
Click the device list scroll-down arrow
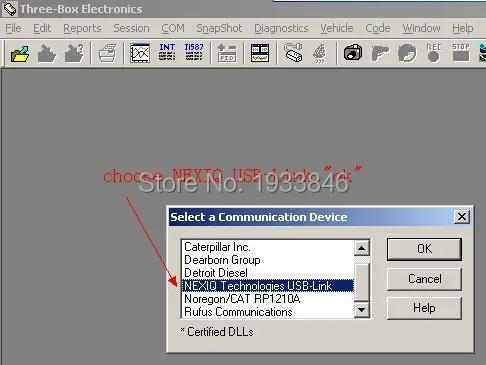tap(362, 310)
